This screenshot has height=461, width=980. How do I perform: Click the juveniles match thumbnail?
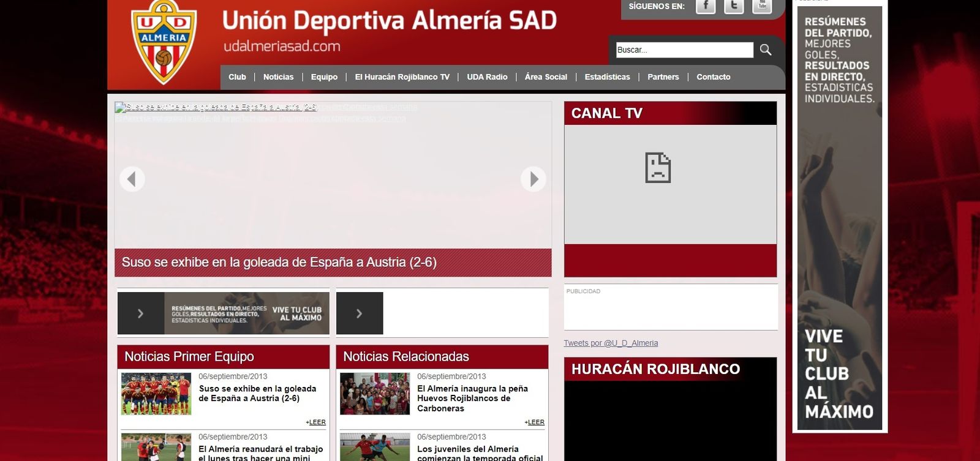click(x=375, y=447)
